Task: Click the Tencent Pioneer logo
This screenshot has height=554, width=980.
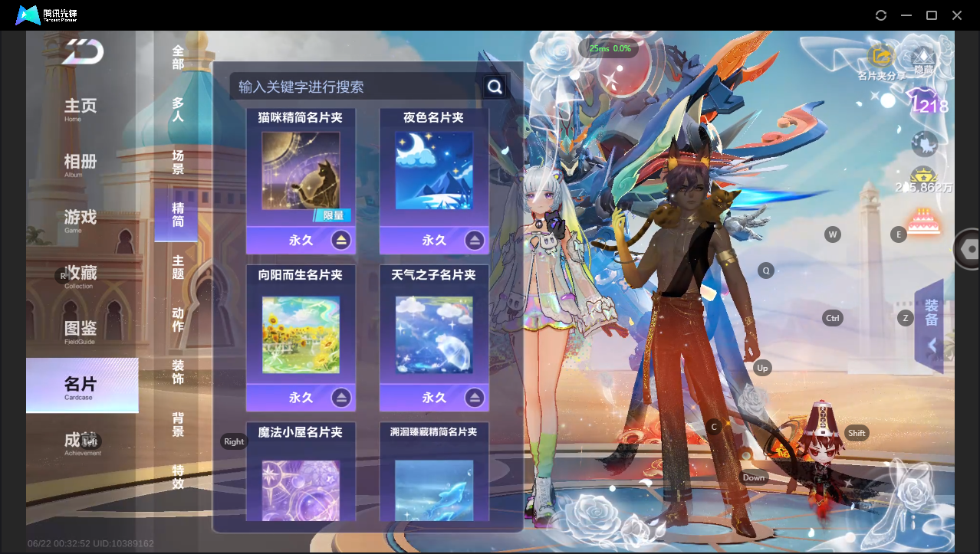Action: pyautogui.click(x=47, y=15)
